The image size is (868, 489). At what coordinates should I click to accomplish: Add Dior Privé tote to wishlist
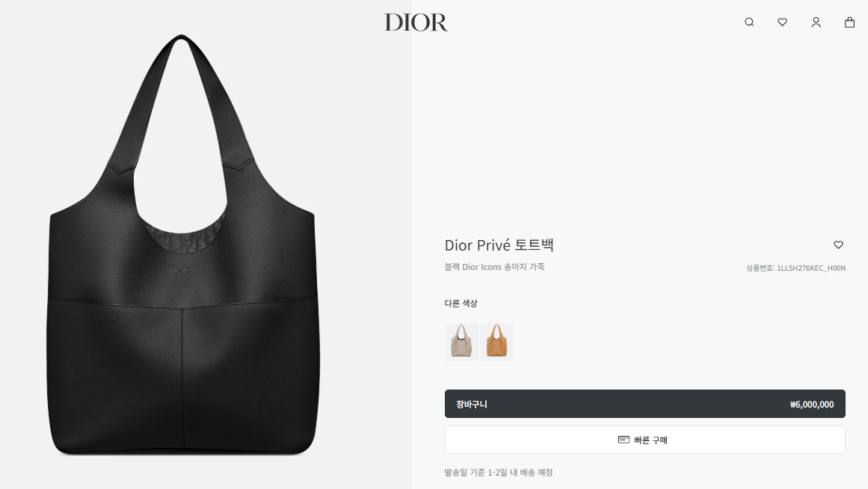(838, 244)
